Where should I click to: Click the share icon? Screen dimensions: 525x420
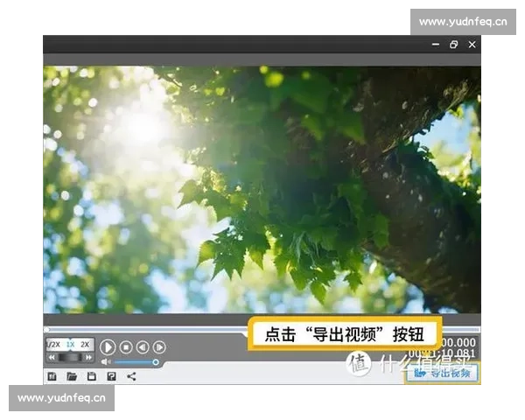pyautogui.click(x=131, y=376)
